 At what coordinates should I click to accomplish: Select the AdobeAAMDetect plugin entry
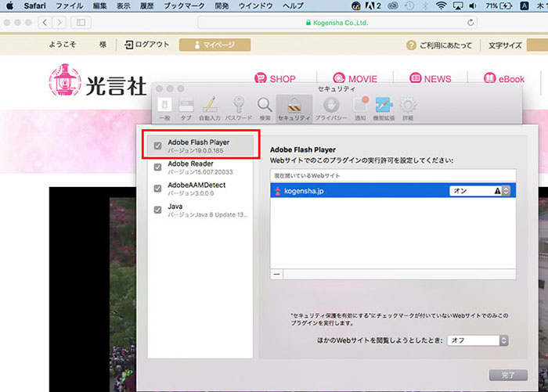coord(200,189)
